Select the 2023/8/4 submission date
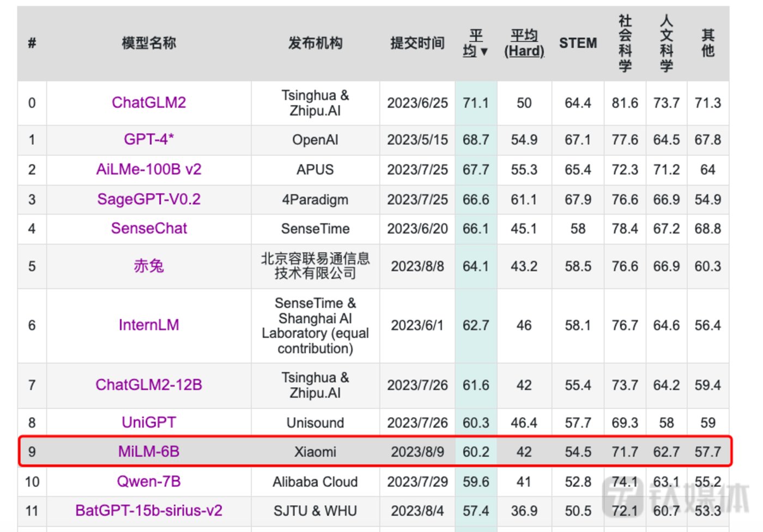This screenshot has height=532, width=763. (417, 511)
